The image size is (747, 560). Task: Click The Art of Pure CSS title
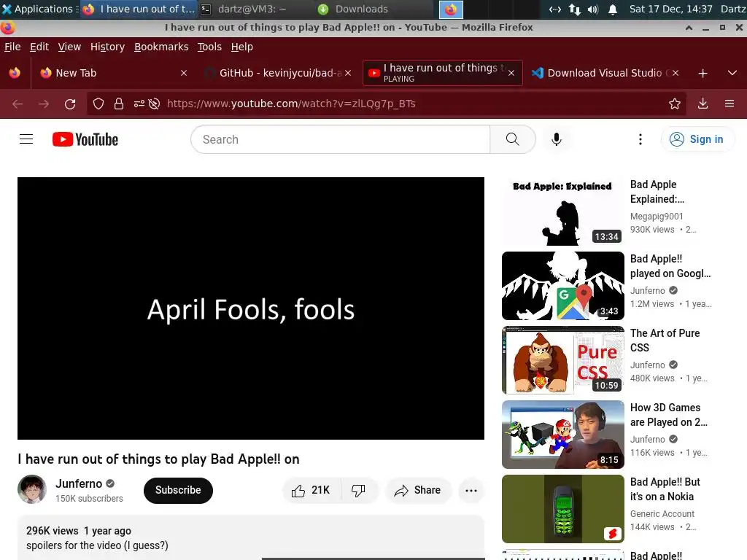(665, 341)
